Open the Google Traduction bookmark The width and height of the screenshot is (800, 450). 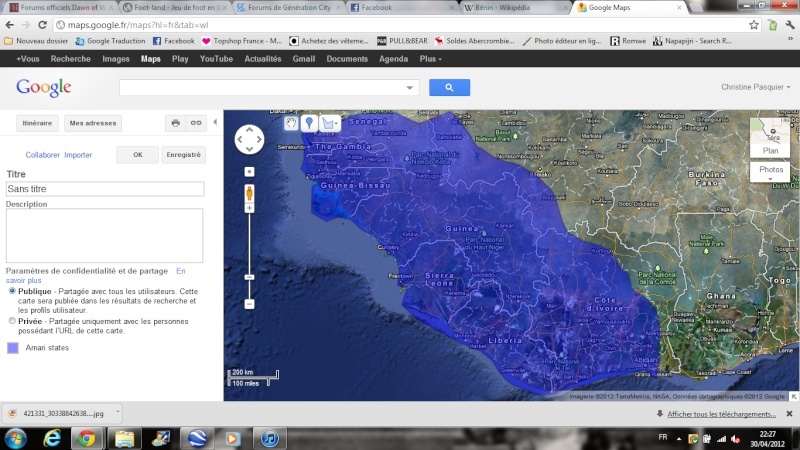click(x=110, y=41)
